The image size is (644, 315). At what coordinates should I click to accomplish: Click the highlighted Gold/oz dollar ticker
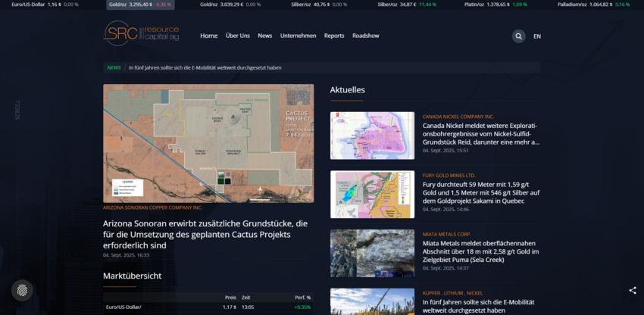(140, 5)
